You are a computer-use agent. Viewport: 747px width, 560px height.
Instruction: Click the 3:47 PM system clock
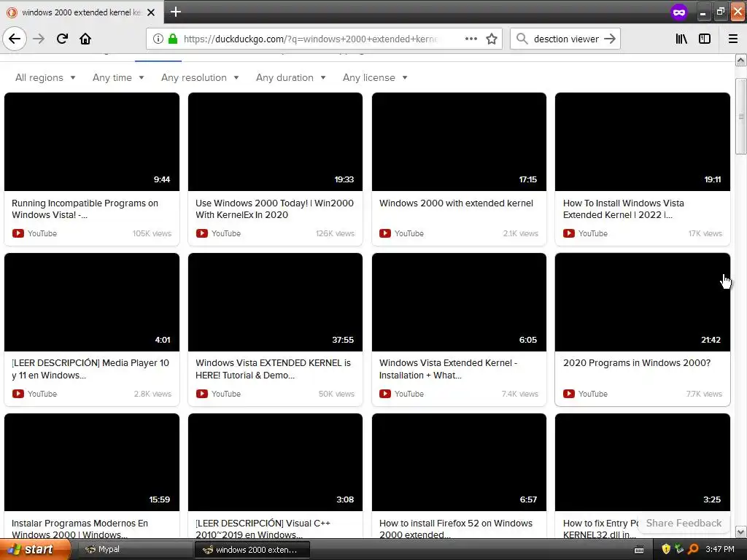click(x=720, y=550)
